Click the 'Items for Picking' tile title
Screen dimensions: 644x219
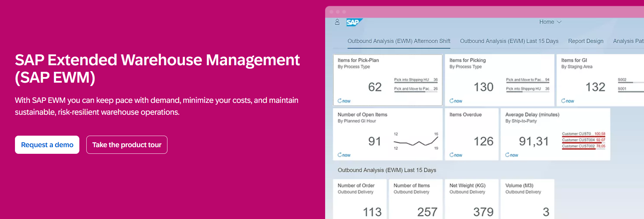pos(468,60)
